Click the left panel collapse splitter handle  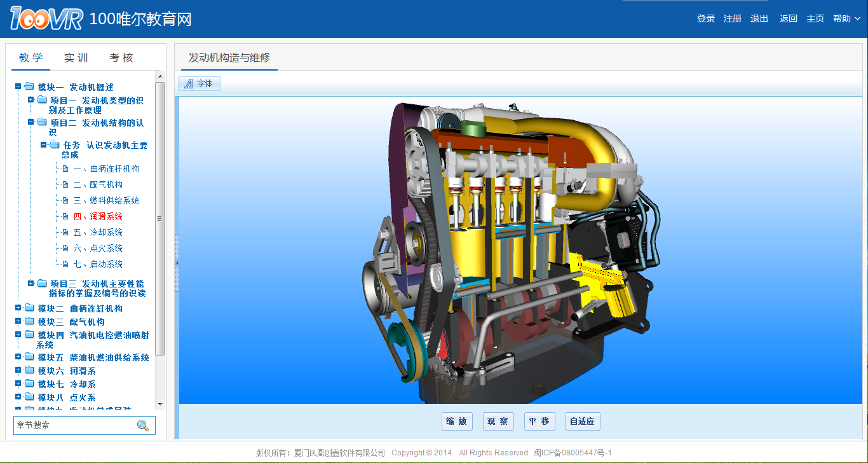tap(177, 263)
